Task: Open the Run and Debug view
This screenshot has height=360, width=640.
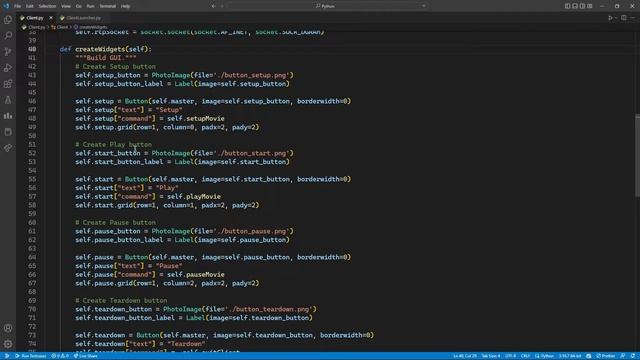Action: coord(8,68)
